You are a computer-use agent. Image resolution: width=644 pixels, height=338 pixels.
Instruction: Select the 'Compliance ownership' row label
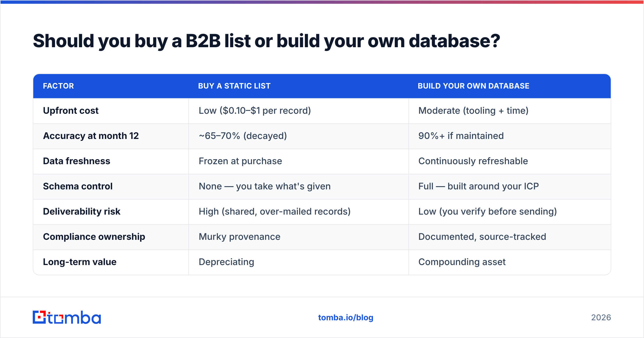click(x=94, y=237)
